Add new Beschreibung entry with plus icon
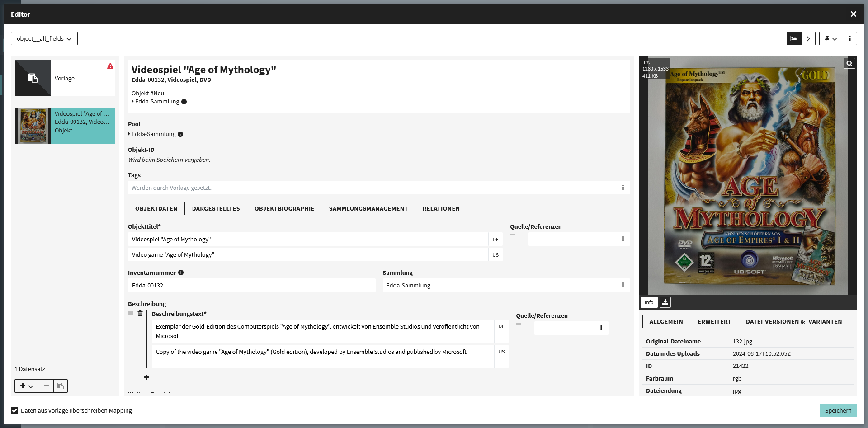This screenshot has width=868, height=428. click(146, 377)
